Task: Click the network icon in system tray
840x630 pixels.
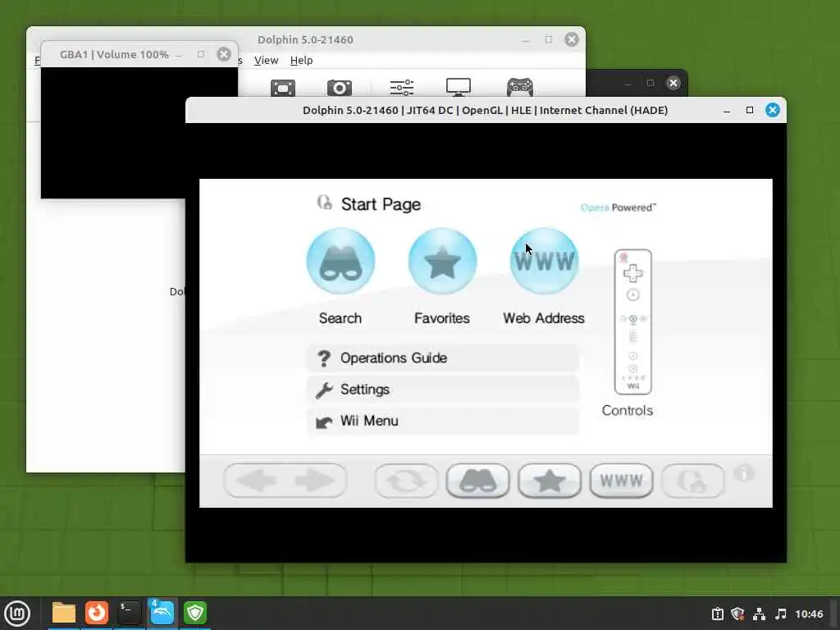Action: coord(759,614)
